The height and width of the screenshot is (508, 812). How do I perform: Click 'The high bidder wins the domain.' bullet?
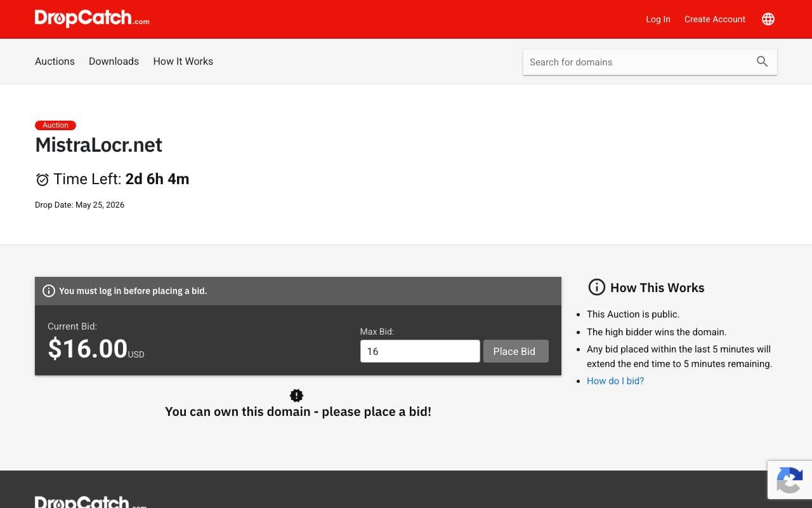click(657, 332)
